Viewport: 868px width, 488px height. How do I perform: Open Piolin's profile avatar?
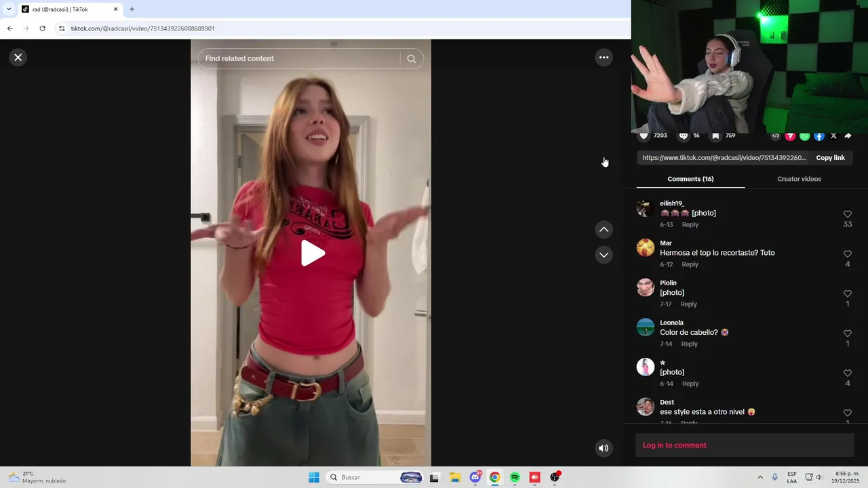(646, 287)
